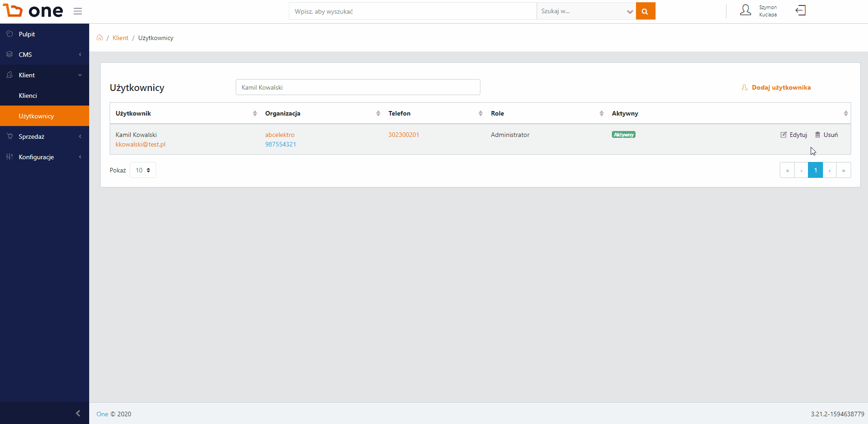Collapse sidebar with bottom arrow

(78, 413)
